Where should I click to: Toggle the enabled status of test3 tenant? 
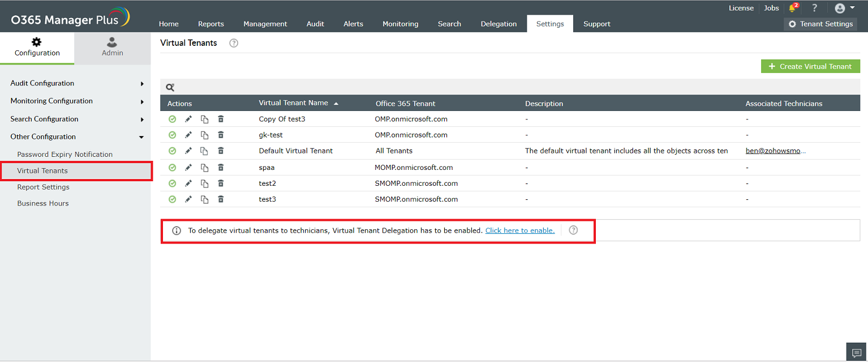point(172,199)
